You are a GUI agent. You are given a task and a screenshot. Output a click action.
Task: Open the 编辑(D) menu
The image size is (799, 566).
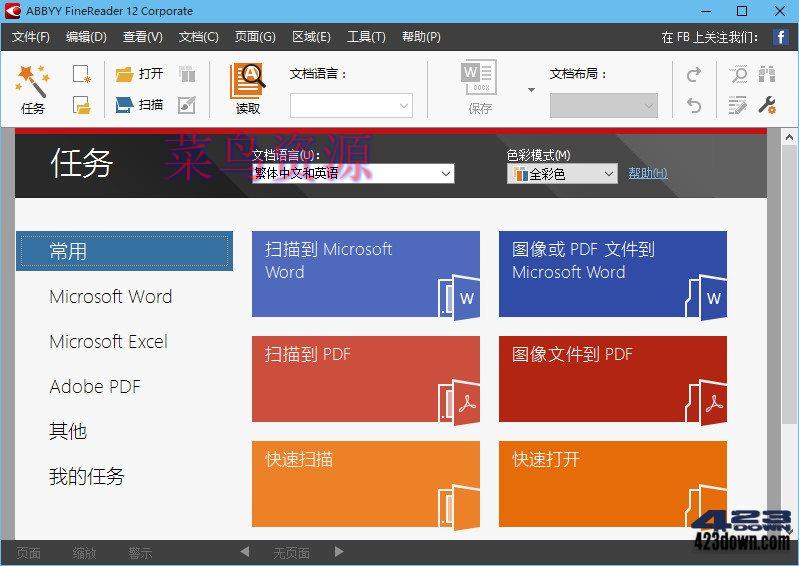(x=86, y=37)
